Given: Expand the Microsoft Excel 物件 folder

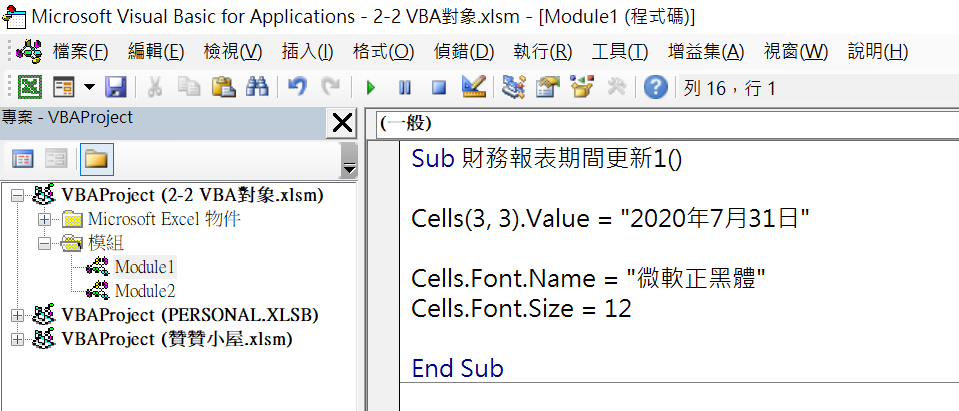Looking at the screenshot, I should (43, 219).
